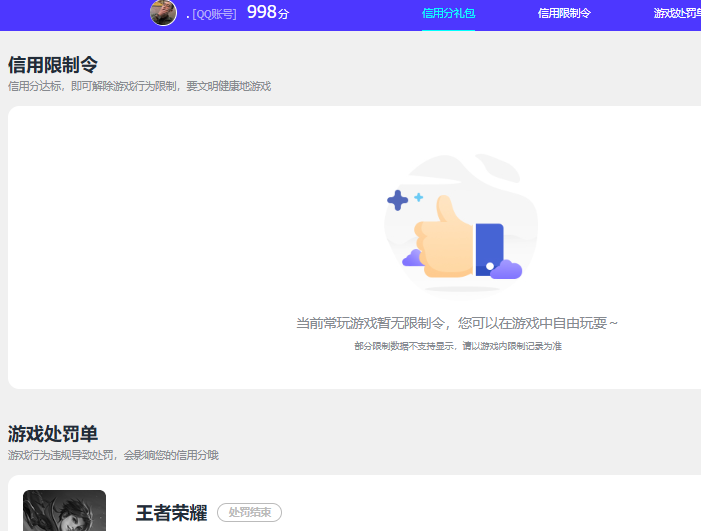Switch to the 信用限制令 tab

[x=564, y=13]
